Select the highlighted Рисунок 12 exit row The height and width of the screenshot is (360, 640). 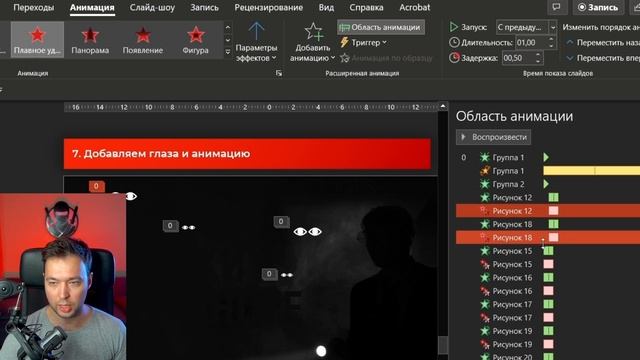click(548, 211)
